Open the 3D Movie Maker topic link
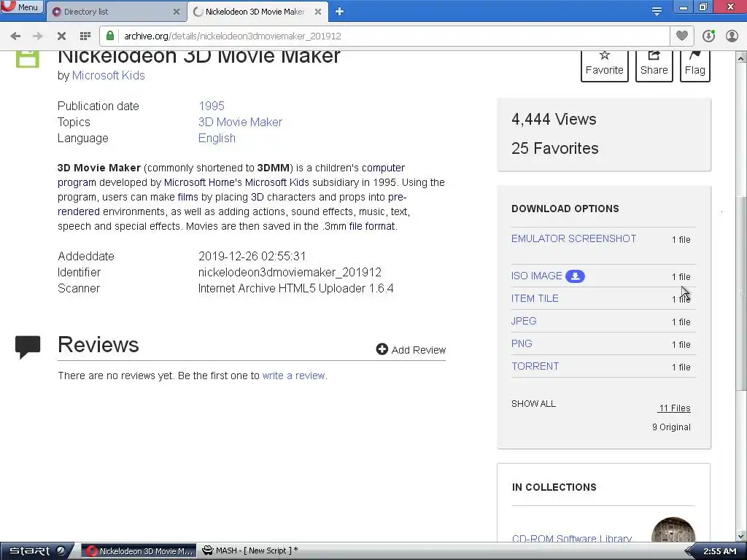 coord(240,122)
